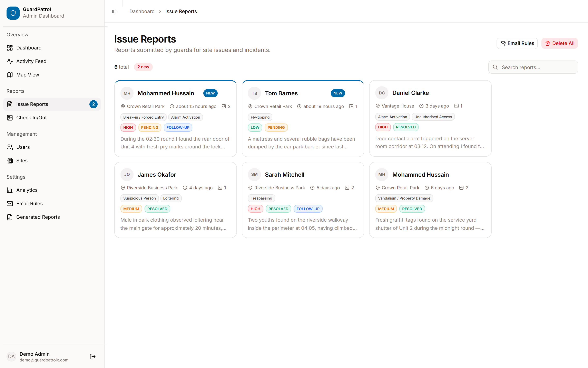Click the Sites building icon
588x368 pixels.
pyautogui.click(x=10, y=161)
